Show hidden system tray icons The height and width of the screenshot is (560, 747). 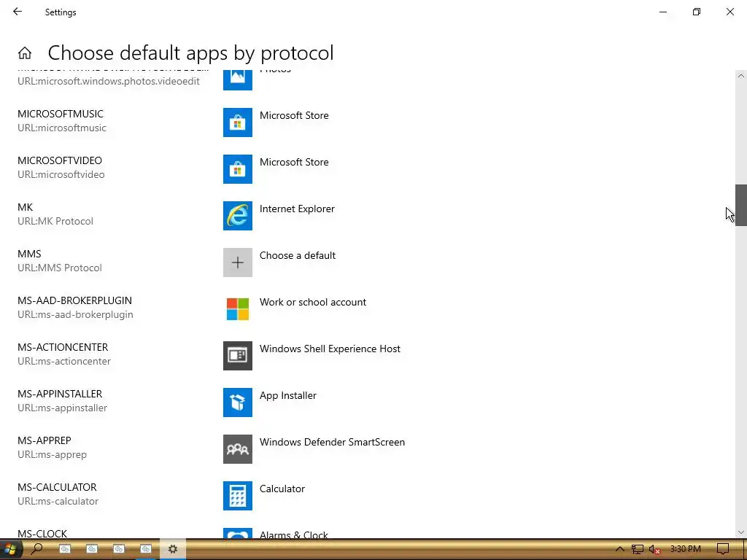[x=620, y=549]
